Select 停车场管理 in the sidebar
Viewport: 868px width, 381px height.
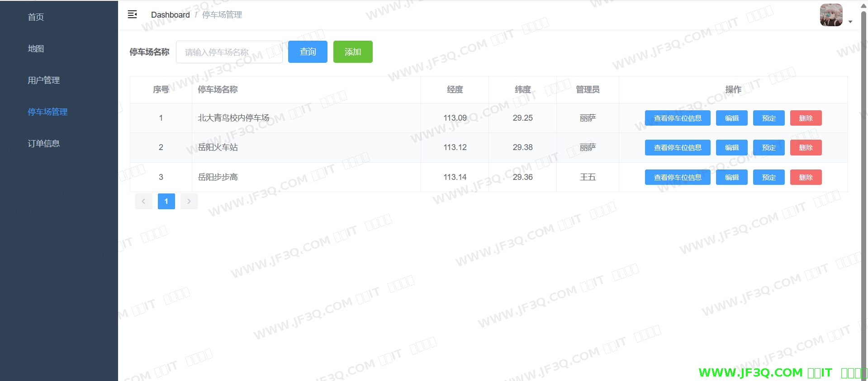[47, 112]
